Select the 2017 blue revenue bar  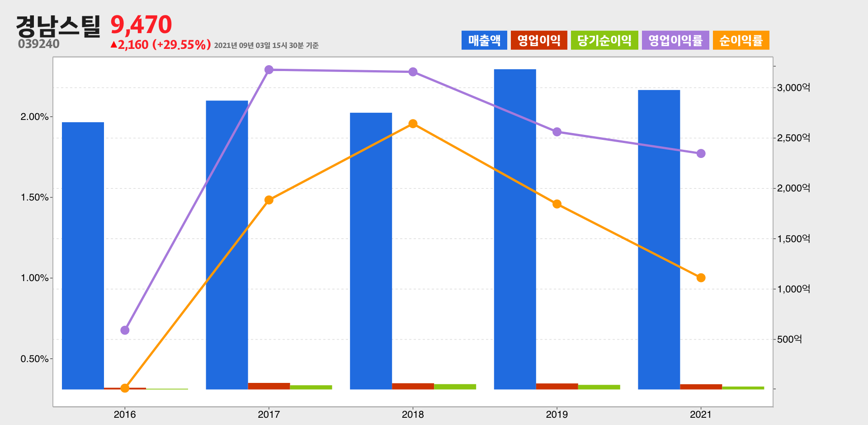pos(227,245)
